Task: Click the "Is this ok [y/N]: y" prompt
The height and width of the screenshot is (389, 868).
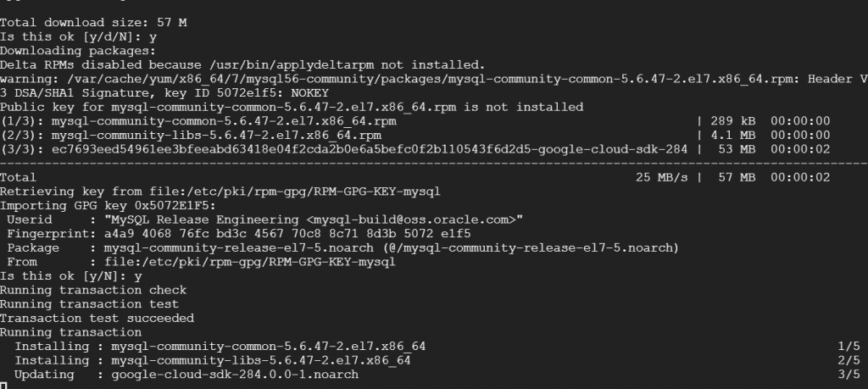Action: click(x=71, y=275)
